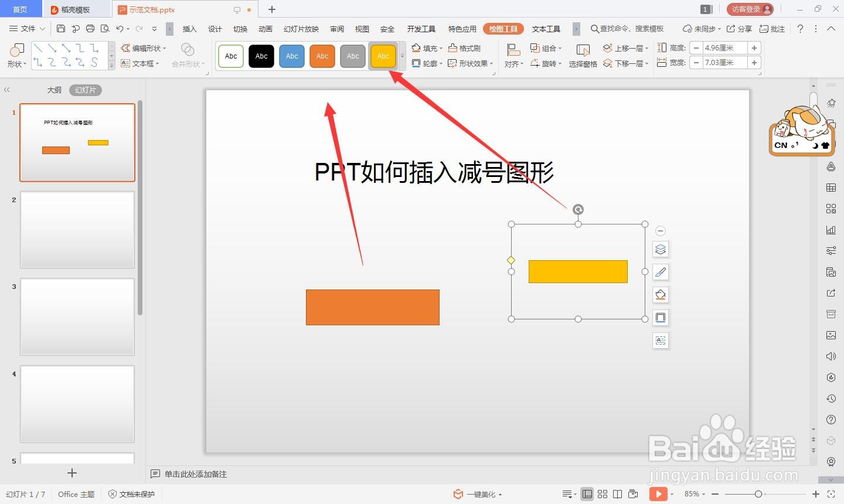Image resolution: width=844 pixels, height=504 pixels.
Task: Start slideshow with the orange play button
Action: 658,494
